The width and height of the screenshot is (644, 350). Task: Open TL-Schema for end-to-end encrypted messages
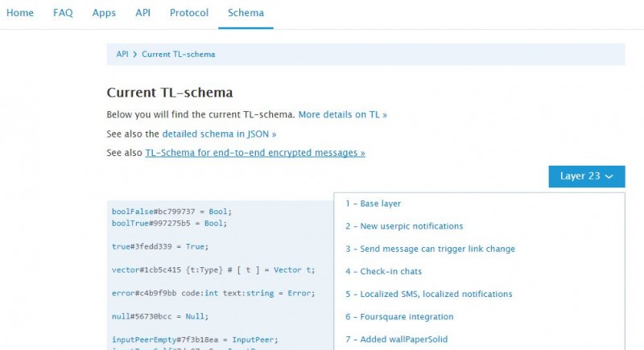click(x=254, y=152)
